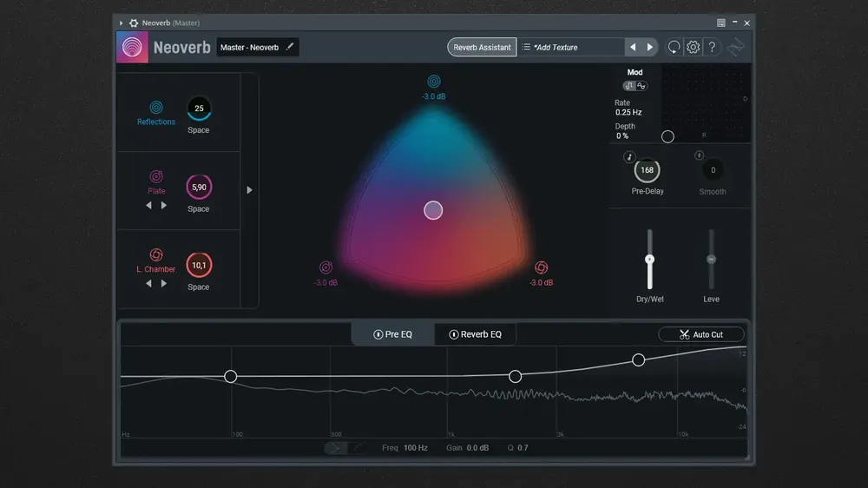The height and width of the screenshot is (488, 868).
Task: Click the Gain value 0.0 dB
Action: (x=477, y=447)
